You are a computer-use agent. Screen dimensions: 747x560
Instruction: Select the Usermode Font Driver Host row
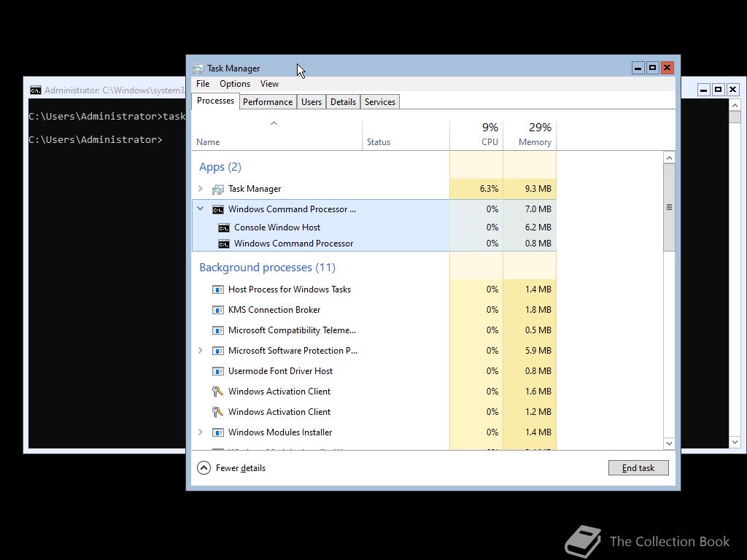[x=374, y=371]
